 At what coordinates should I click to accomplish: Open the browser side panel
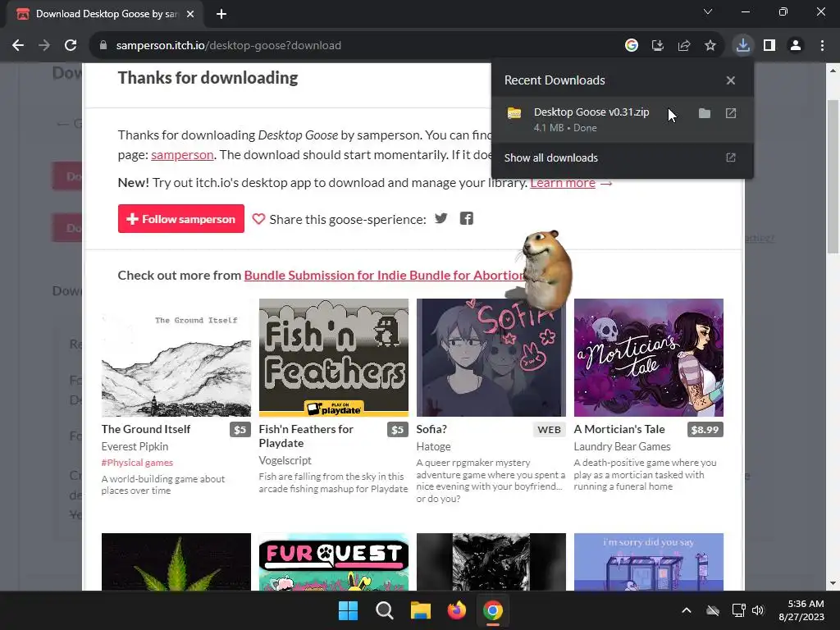[x=769, y=46]
